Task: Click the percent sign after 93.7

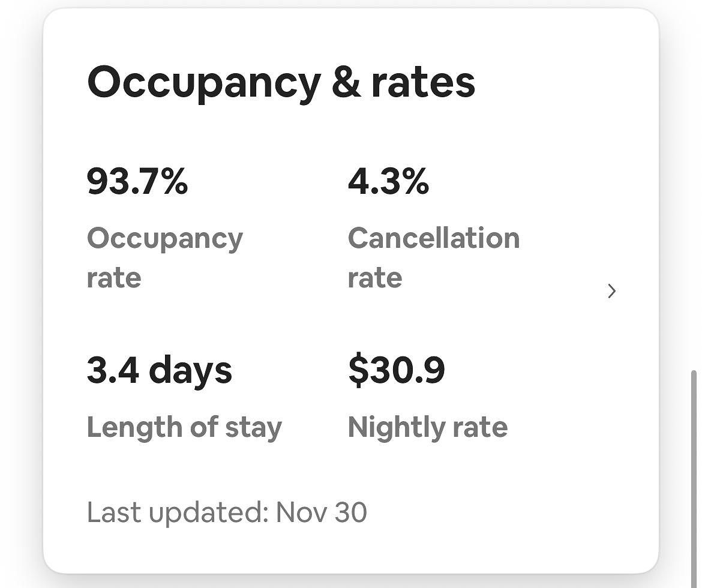Action: pos(174,182)
